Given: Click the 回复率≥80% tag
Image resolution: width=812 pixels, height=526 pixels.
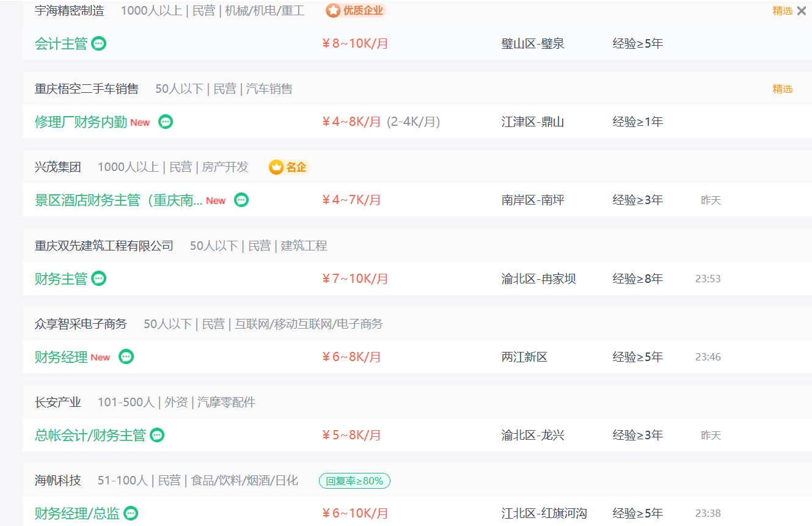Looking at the screenshot, I should 354,481.
